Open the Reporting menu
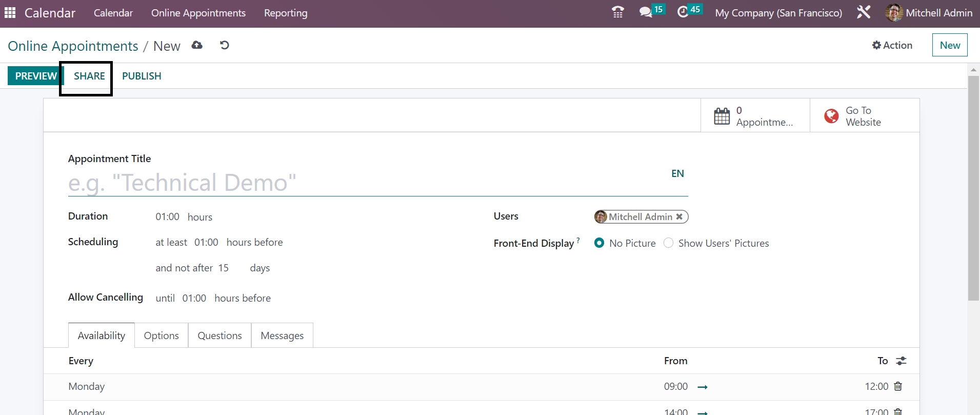Viewport: 980px width, 415px height. tap(286, 13)
